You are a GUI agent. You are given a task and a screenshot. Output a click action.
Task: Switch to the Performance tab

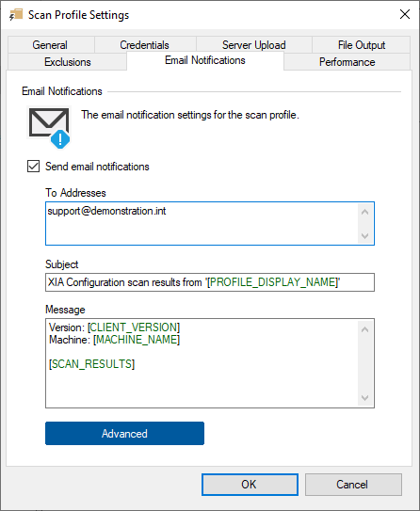tap(347, 61)
